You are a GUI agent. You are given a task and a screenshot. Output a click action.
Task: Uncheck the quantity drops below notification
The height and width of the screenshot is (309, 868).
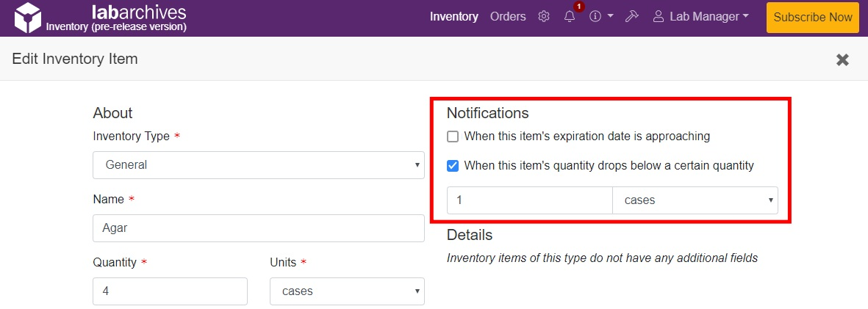click(453, 166)
